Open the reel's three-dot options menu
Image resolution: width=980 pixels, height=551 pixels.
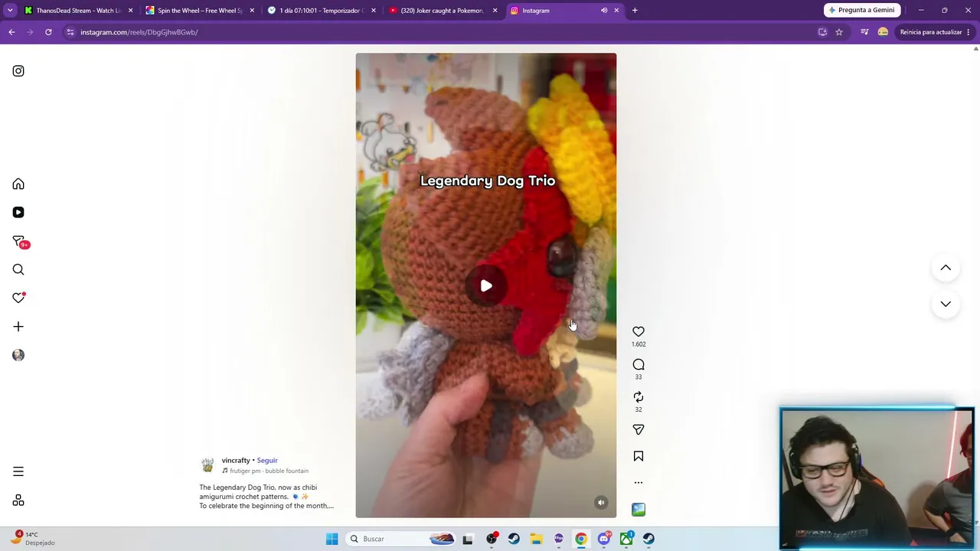point(639,483)
